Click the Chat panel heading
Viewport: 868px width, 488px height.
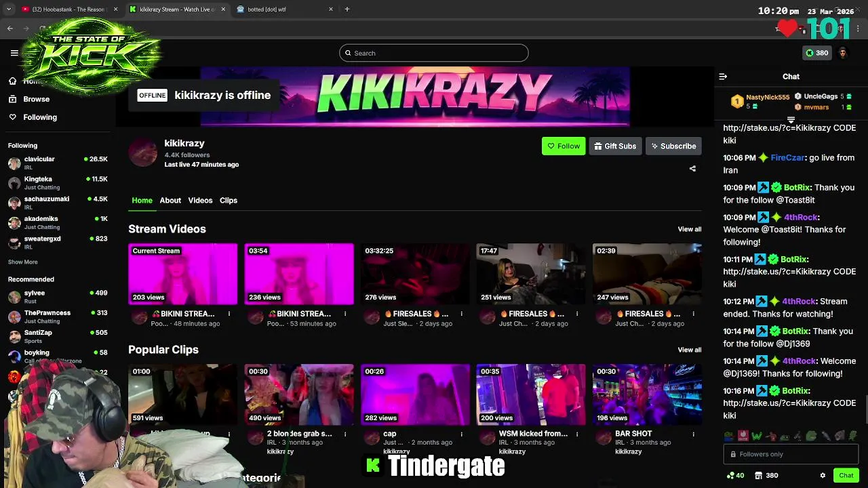(x=791, y=77)
